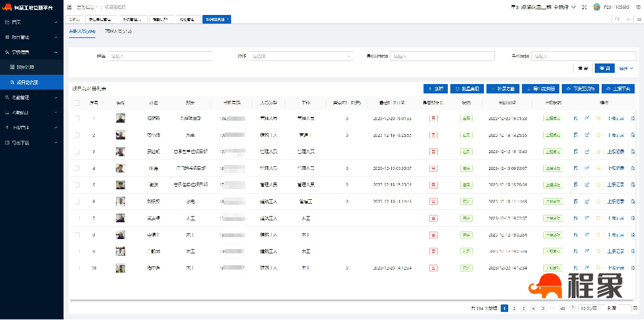Screen dimensions: 644x320
Task: Refresh the page with the tab-bar reload icon
Action: point(617,19)
